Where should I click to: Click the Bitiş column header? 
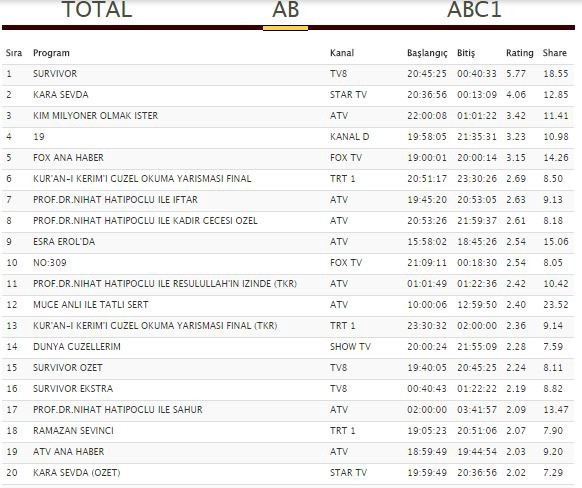466,53
